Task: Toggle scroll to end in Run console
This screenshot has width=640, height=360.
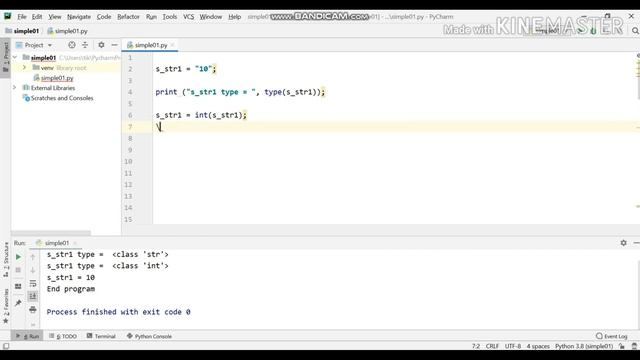Action: pyautogui.click(x=33, y=296)
